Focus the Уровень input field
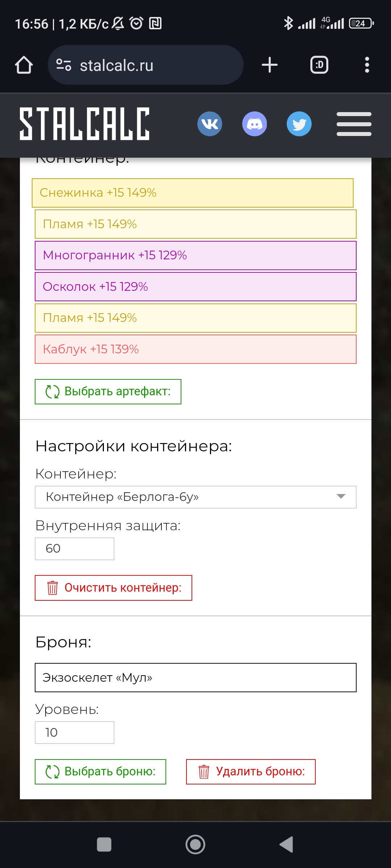391x868 pixels. pyautogui.click(x=75, y=732)
